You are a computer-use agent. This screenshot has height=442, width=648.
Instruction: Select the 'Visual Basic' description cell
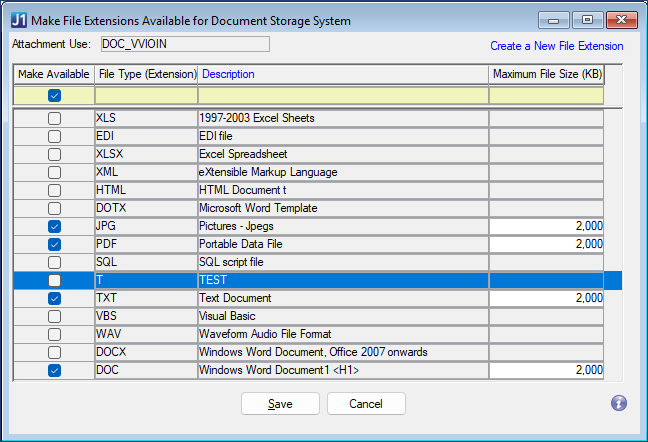pyautogui.click(x=343, y=316)
